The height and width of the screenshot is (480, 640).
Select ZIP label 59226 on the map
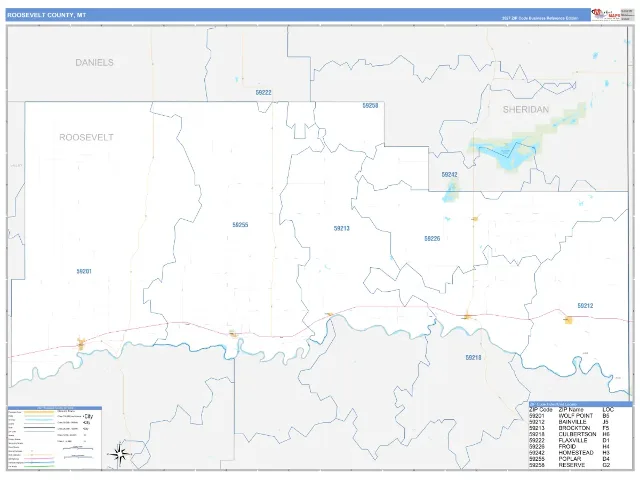(x=432, y=239)
